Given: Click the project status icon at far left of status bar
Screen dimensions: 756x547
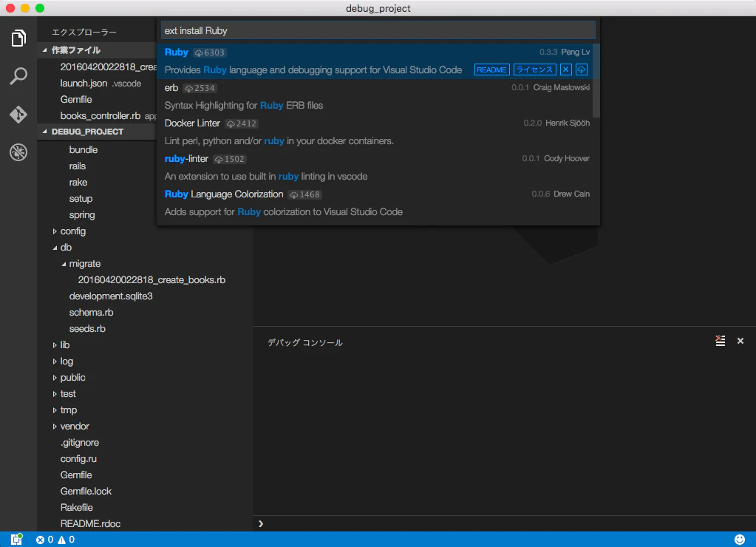Looking at the screenshot, I should [x=16, y=540].
